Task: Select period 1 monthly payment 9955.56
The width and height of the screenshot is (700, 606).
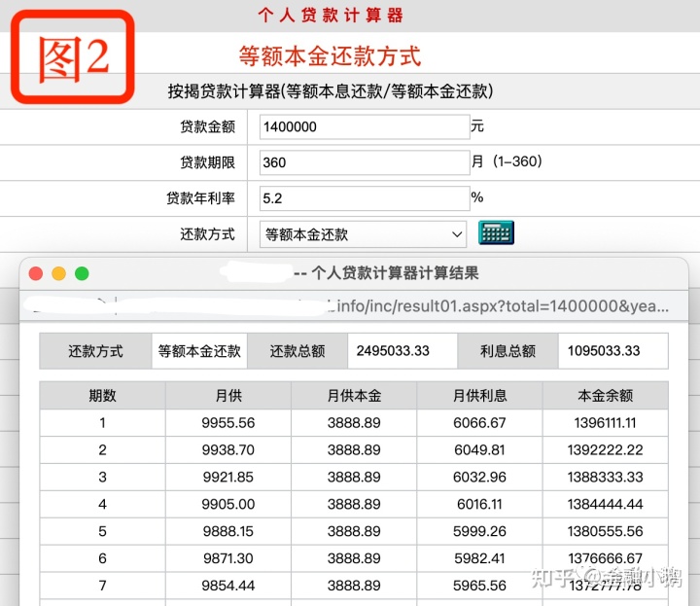Action: point(227,423)
